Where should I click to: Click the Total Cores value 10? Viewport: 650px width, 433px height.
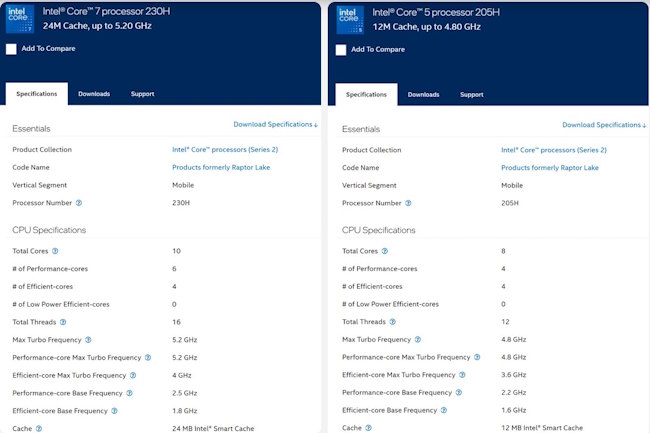[177, 251]
